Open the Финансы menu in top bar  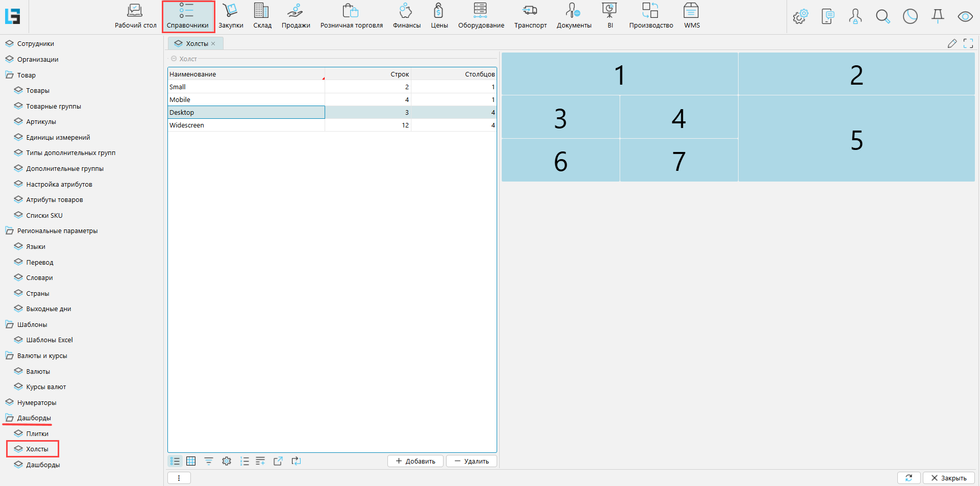coord(406,16)
